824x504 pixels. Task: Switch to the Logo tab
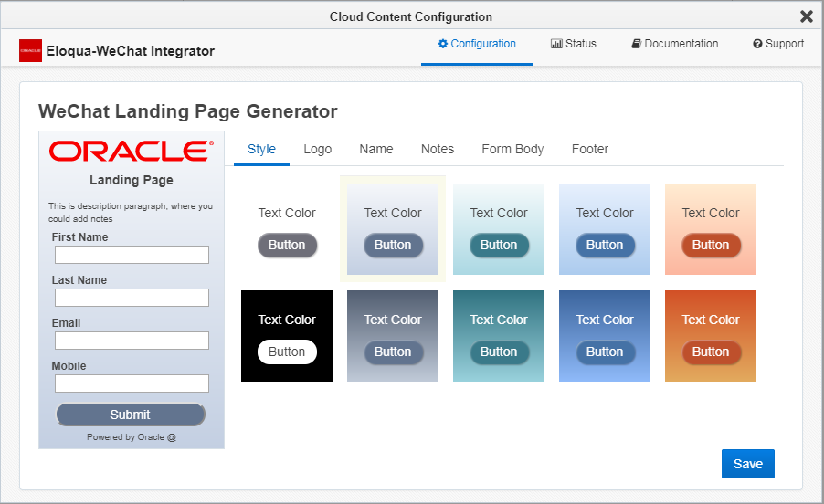[317, 149]
